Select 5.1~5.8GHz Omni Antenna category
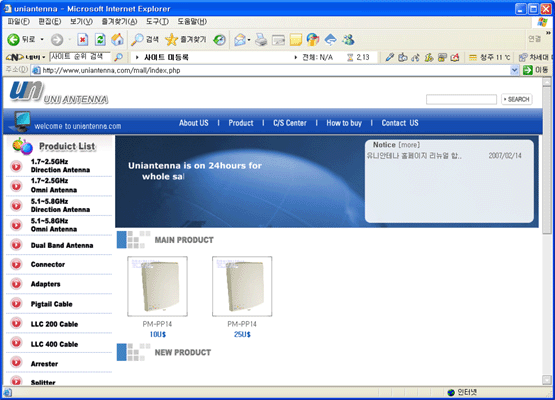 (54, 225)
